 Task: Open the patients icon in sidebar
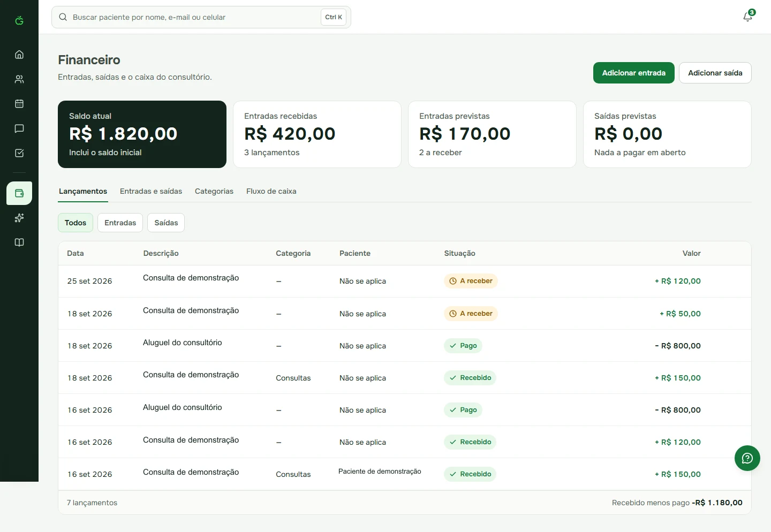tap(19, 79)
